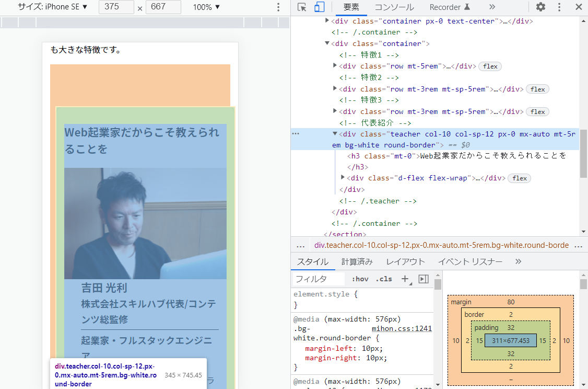The height and width of the screenshot is (389, 588).
Task: Toggle the .cls classes panel
Action: tap(384, 279)
